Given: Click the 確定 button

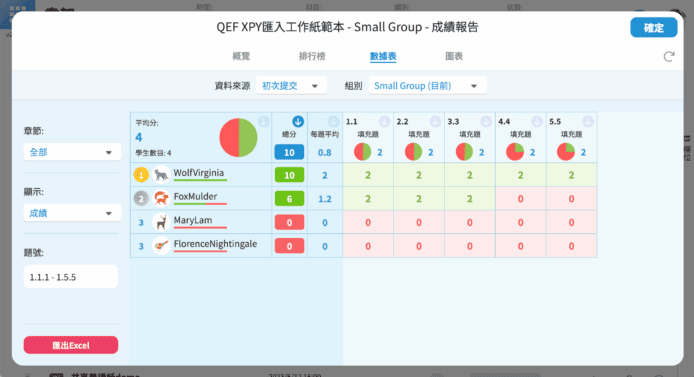Looking at the screenshot, I should coord(654,27).
